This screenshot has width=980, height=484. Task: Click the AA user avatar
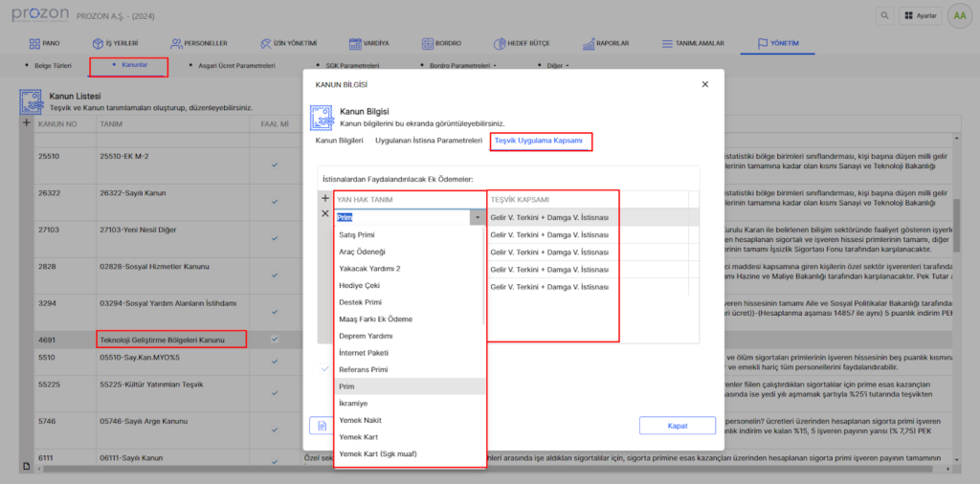(959, 15)
